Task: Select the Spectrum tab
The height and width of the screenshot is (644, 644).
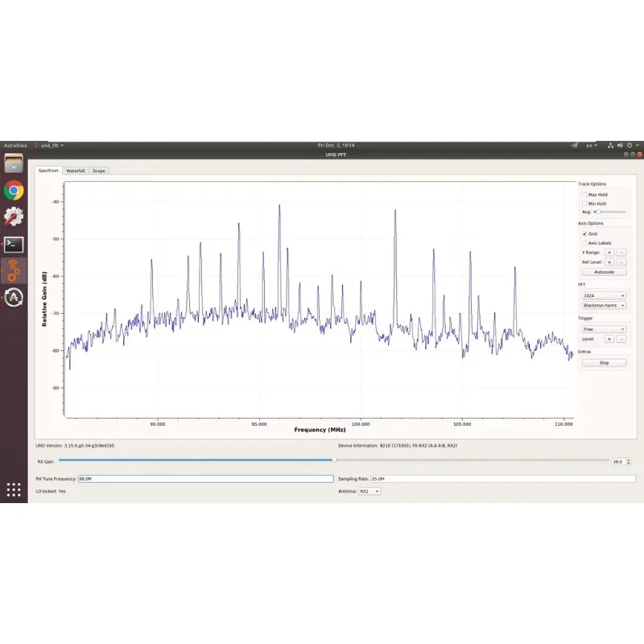Action: (x=48, y=171)
